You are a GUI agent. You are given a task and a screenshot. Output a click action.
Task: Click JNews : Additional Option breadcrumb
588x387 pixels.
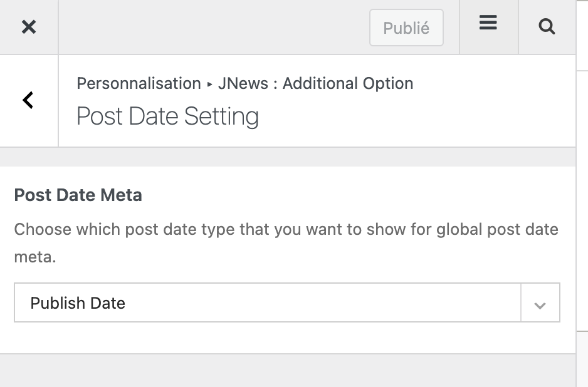pos(316,83)
